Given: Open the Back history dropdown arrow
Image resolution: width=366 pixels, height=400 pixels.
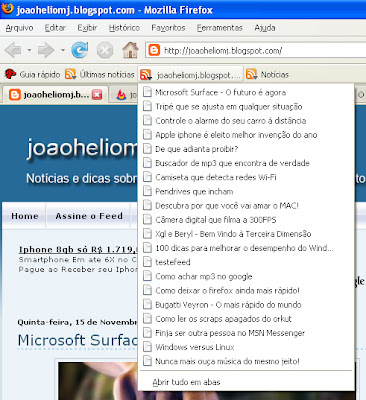Looking at the screenshot, I should (29, 51).
